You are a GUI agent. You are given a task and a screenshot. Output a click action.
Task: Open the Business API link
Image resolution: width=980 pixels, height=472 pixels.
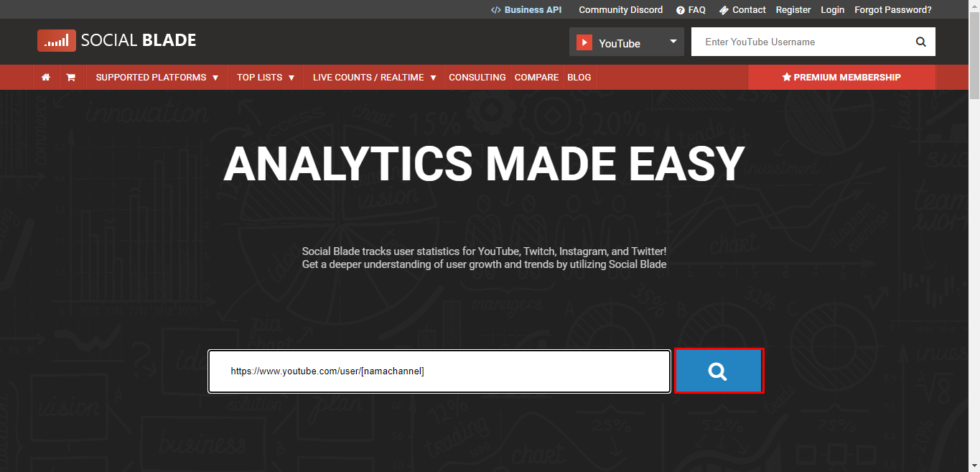pos(526,10)
